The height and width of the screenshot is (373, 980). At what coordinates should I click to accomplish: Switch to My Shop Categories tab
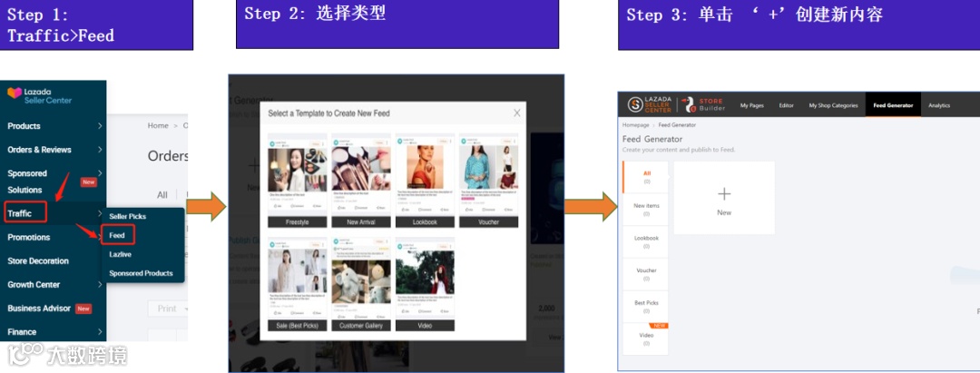pyautogui.click(x=833, y=105)
